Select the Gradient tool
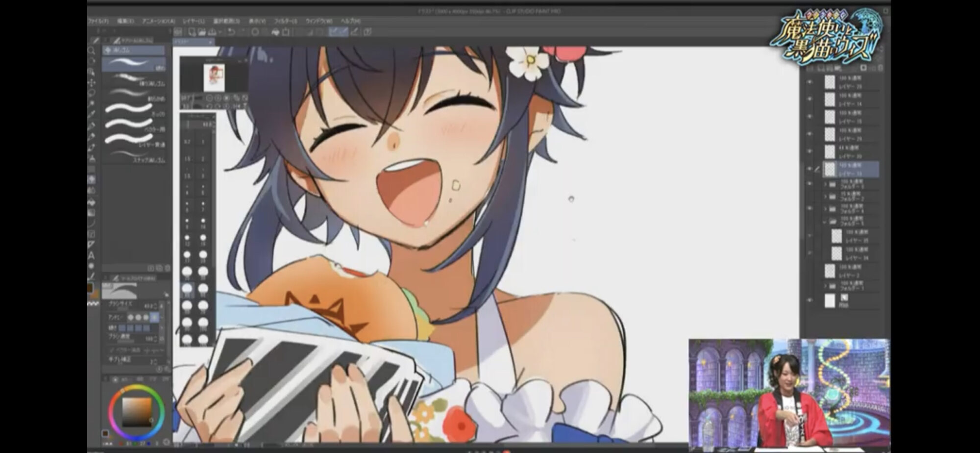980x453 pixels. pyautogui.click(x=92, y=212)
